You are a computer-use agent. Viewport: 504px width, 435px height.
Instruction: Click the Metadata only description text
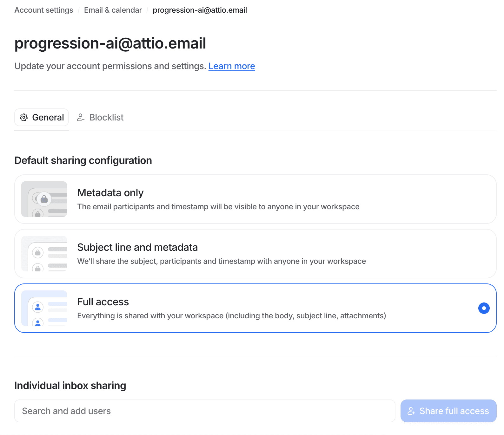[218, 207]
